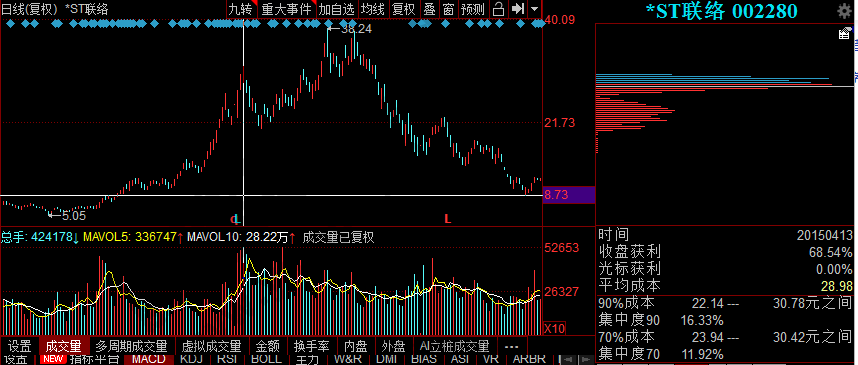Click the unlock padlock icon

point(498,9)
